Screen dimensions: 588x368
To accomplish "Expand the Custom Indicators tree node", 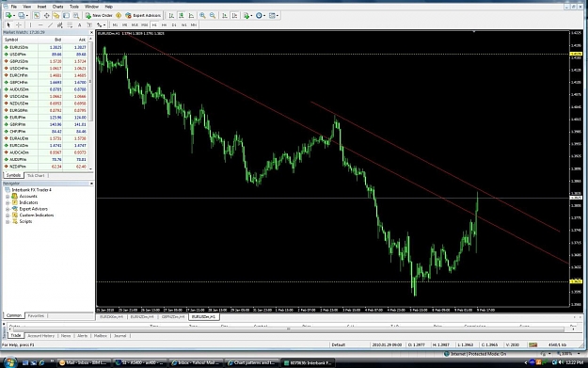I will [8, 216].
